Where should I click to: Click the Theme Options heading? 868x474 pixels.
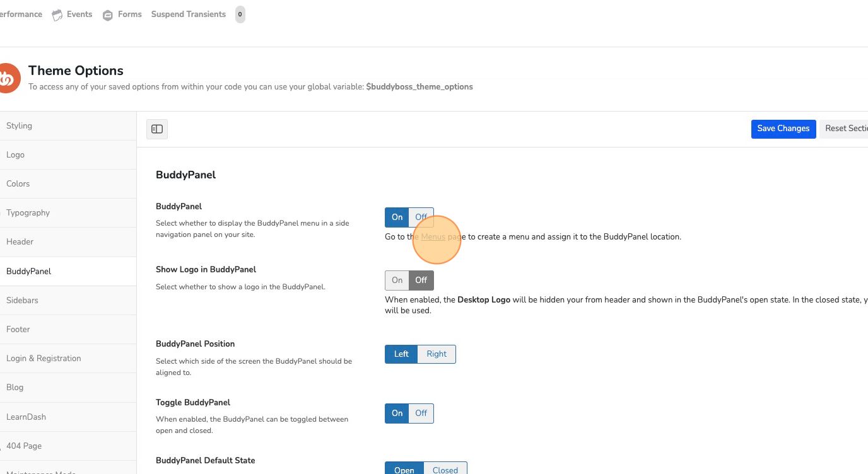[x=76, y=71]
